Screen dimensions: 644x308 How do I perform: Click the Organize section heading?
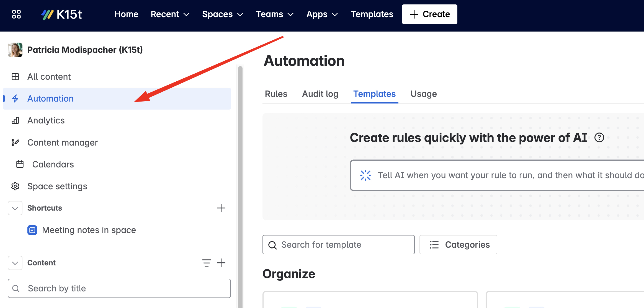289,274
